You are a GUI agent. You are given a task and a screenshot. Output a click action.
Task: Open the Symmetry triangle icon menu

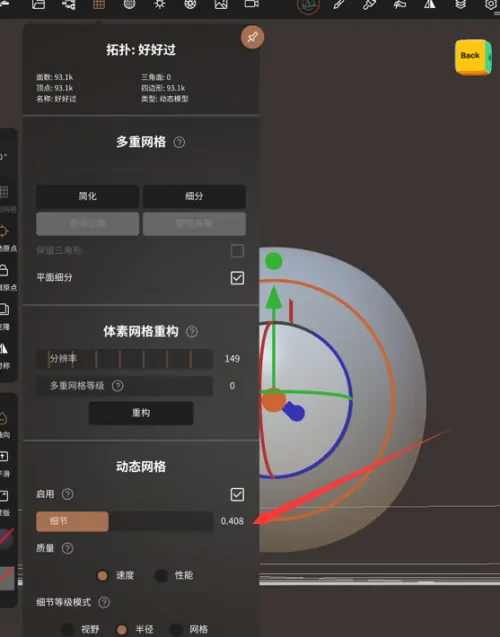pyautogui.click(x=430, y=4)
